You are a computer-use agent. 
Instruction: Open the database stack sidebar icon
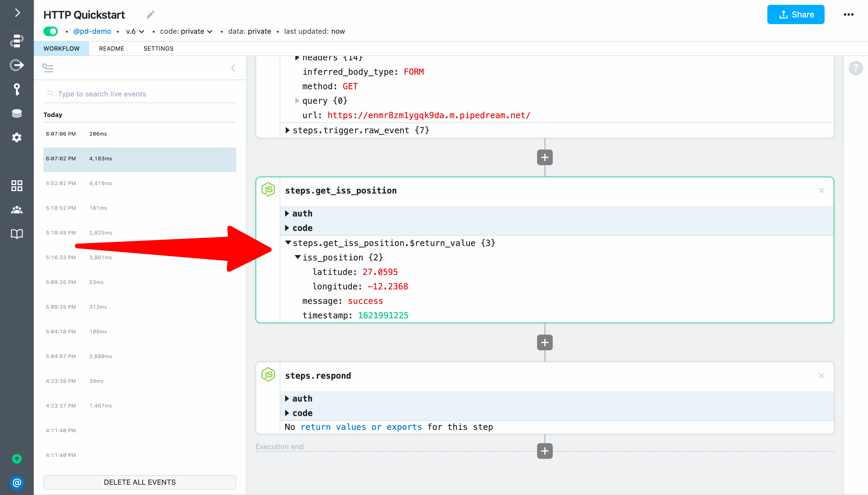(x=17, y=113)
